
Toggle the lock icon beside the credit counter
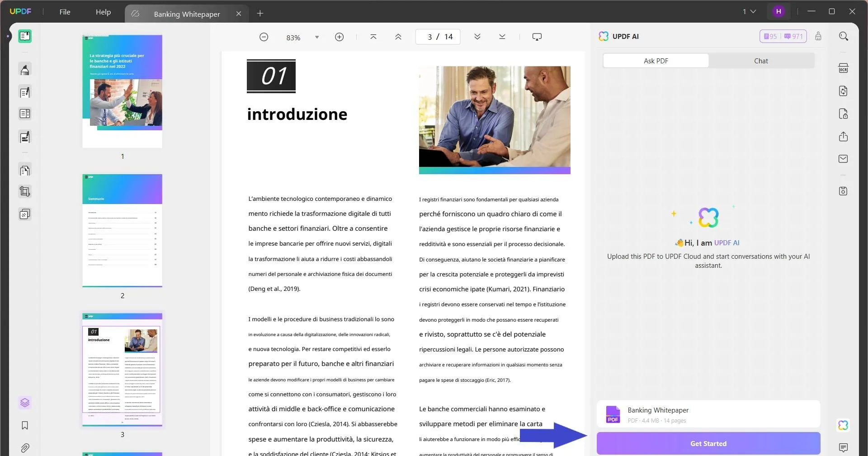[x=818, y=36]
